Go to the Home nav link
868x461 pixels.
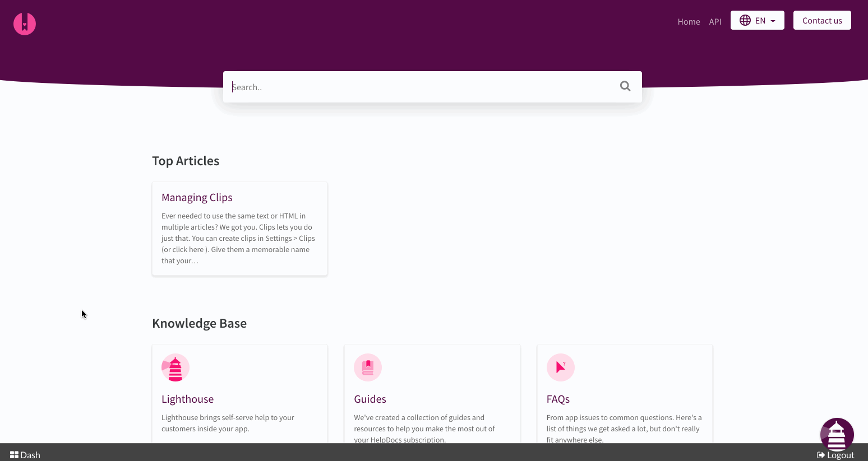(x=689, y=21)
